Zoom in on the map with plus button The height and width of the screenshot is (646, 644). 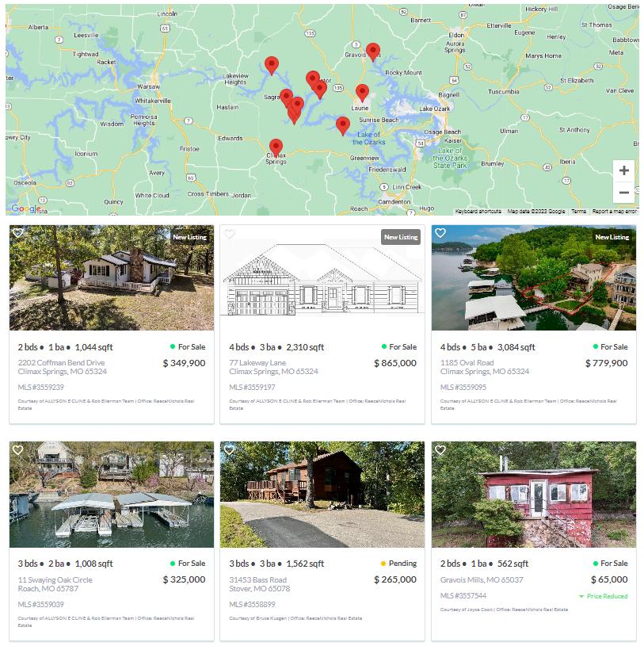click(623, 170)
